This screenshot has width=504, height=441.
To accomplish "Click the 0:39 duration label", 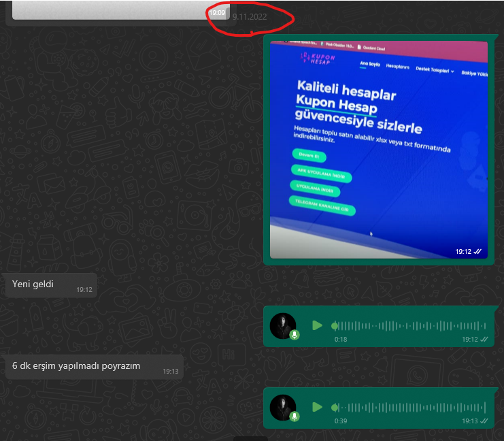I will [341, 421].
